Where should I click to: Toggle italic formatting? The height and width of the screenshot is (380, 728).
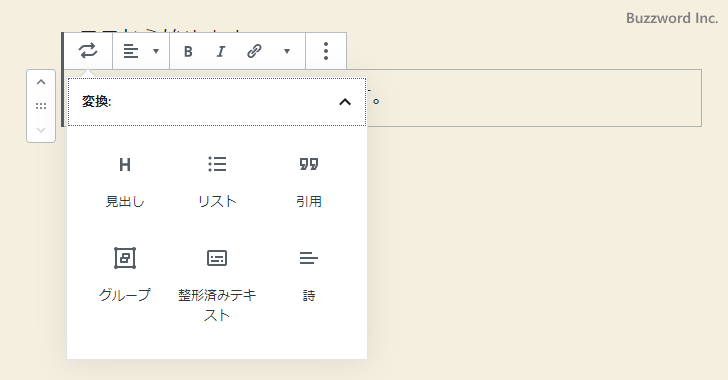pyautogui.click(x=221, y=51)
